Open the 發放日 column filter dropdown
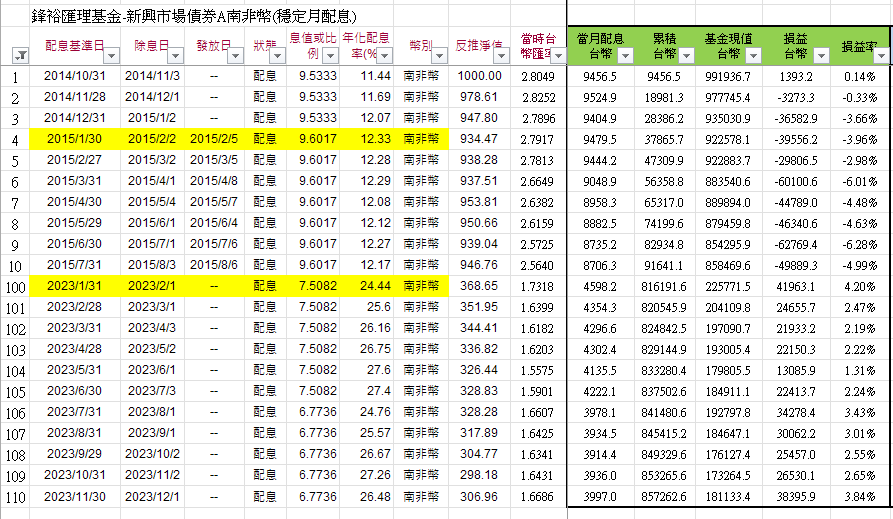The width and height of the screenshot is (893, 519). (235, 55)
